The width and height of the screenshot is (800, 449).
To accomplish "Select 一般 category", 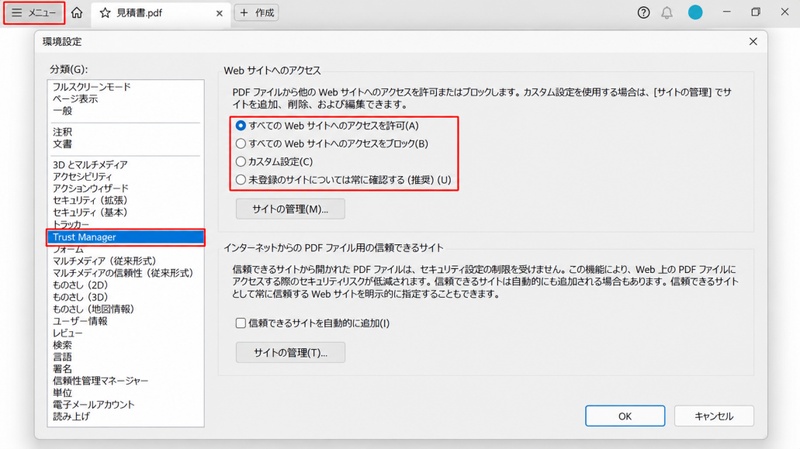I will [x=63, y=111].
